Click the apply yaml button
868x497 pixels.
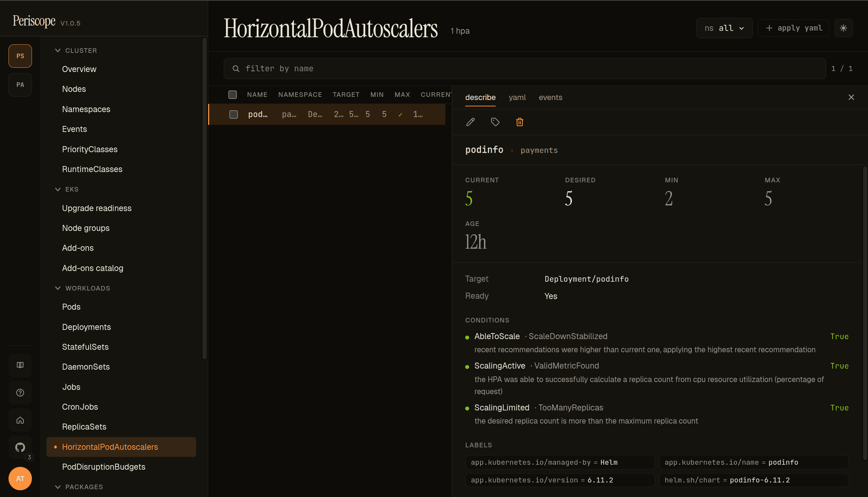tap(794, 28)
